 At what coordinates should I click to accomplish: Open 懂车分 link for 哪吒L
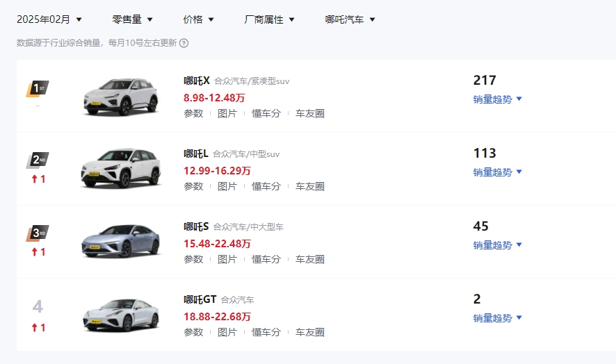pyautogui.click(x=266, y=186)
